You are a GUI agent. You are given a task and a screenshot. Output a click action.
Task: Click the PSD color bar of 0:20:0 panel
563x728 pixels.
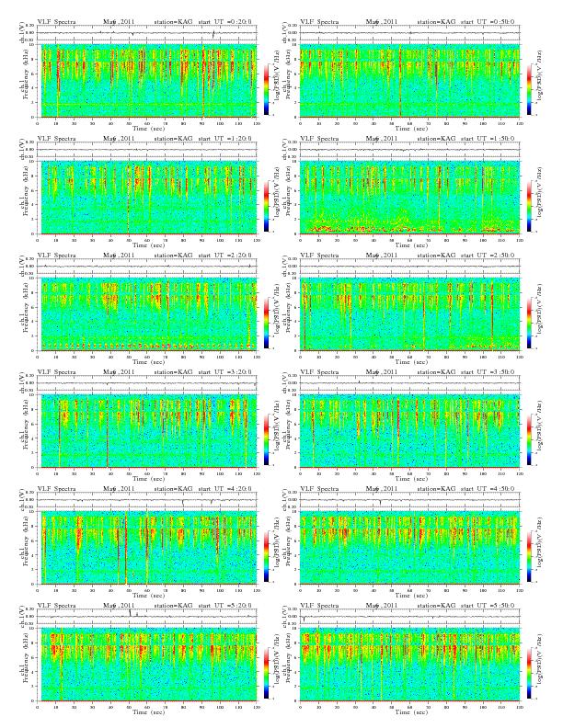click(267, 89)
